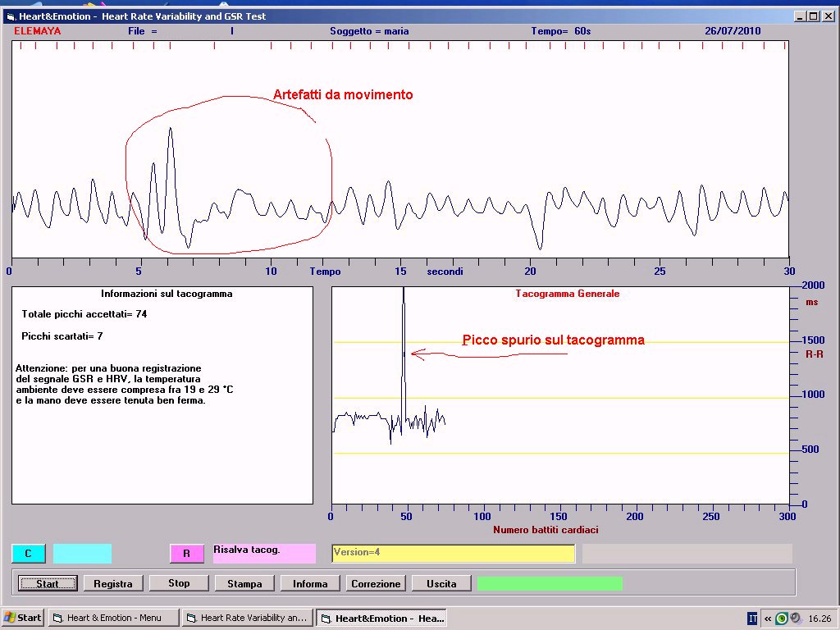Minimize the Heart&Emotion window
The height and width of the screenshot is (630, 840).
[x=800, y=16]
